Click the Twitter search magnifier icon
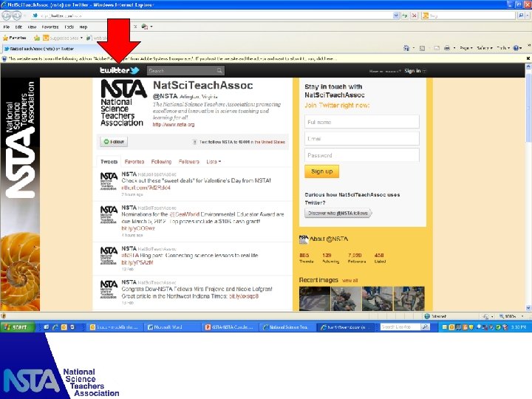The image size is (532, 399). (219, 71)
